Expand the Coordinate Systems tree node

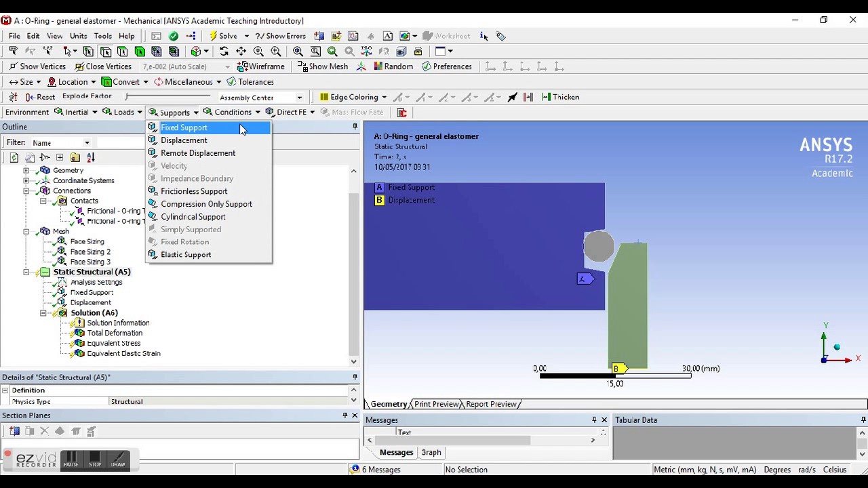(x=26, y=181)
